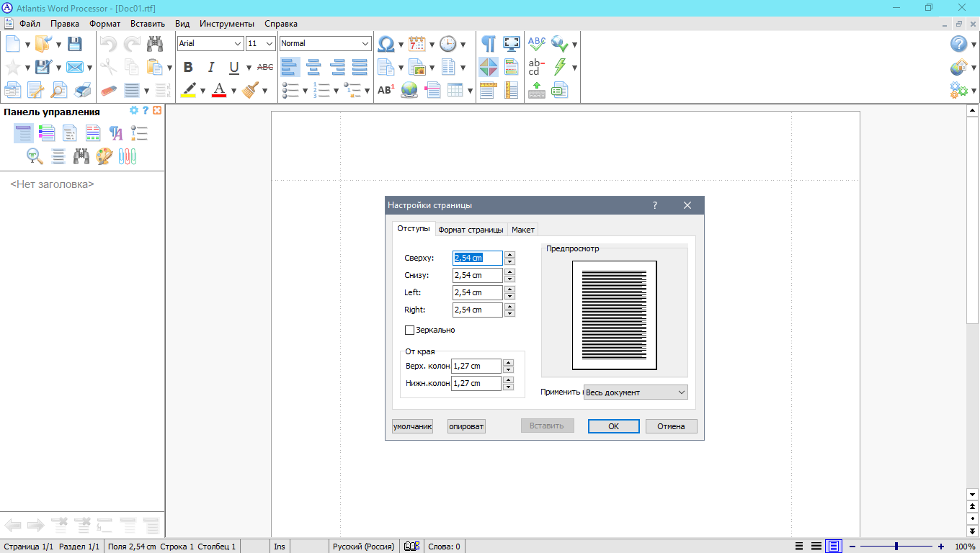Expand the font color dropdown arrow

233,91
